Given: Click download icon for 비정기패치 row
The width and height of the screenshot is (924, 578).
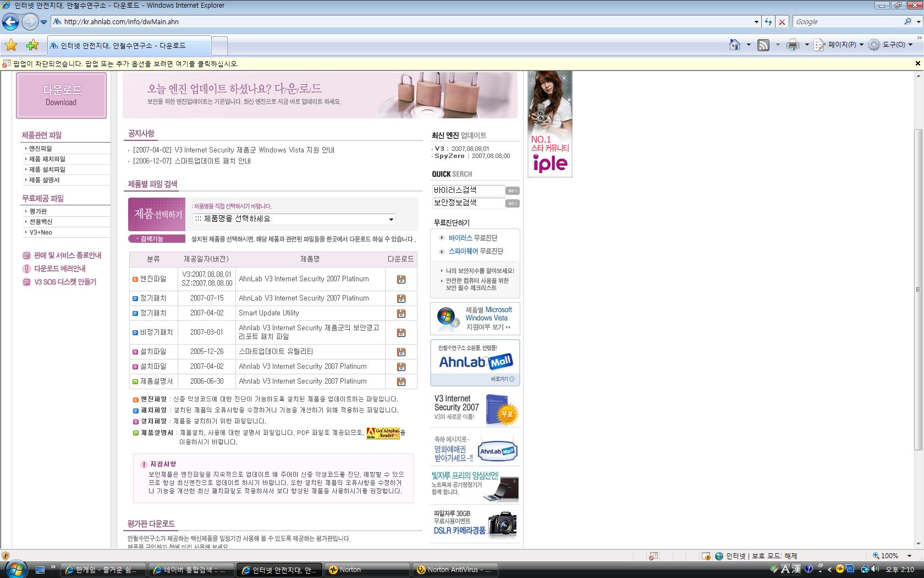Looking at the screenshot, I should click(x=401, y=332).
